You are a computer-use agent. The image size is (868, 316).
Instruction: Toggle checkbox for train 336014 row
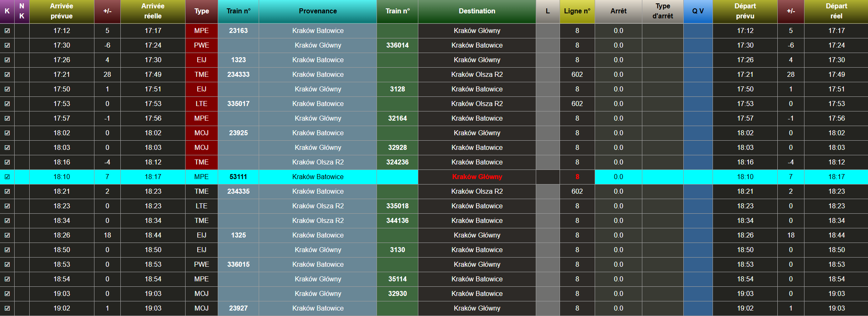coord(7,45)
